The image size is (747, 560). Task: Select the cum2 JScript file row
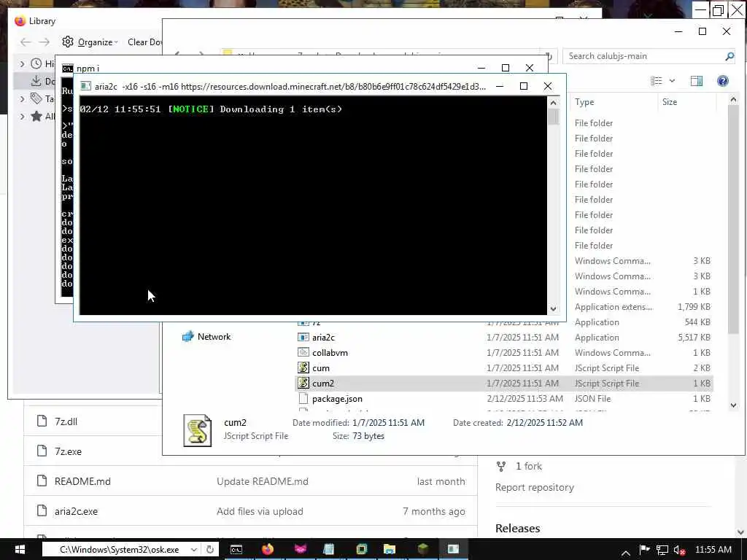504,383
